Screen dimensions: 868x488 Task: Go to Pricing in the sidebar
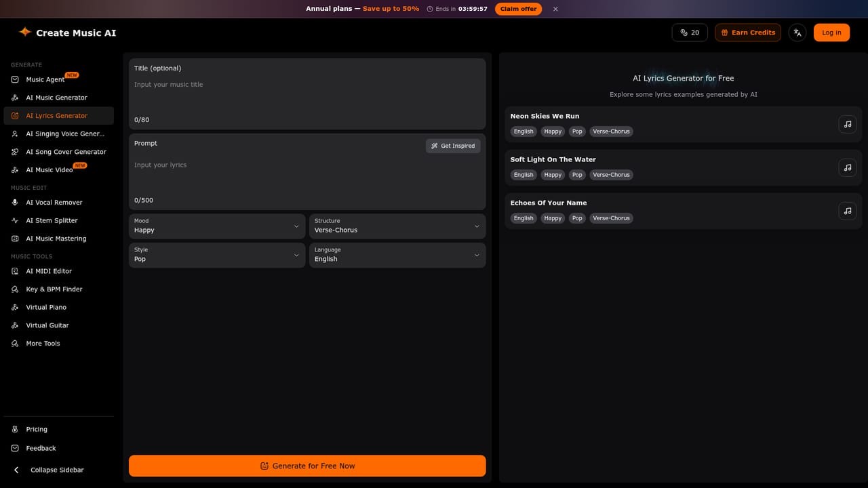(x=58, y=429)
